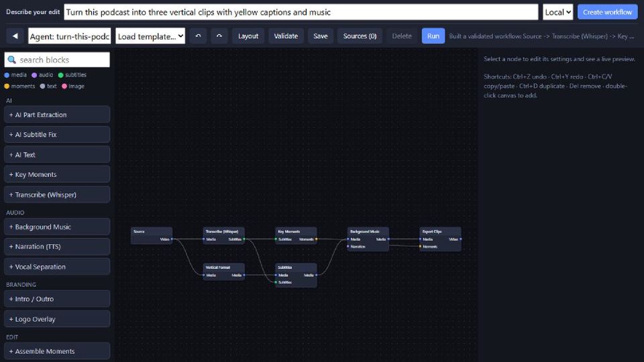Add an AI Subtitle Fix block
The height and width of the screenshot is (362, 644).
57,135
